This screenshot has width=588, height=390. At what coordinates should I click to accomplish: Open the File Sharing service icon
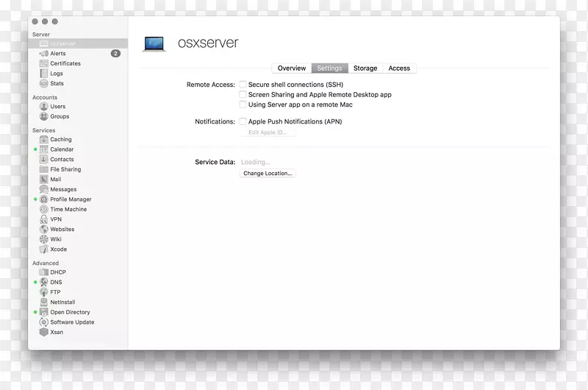pos(44,169)
